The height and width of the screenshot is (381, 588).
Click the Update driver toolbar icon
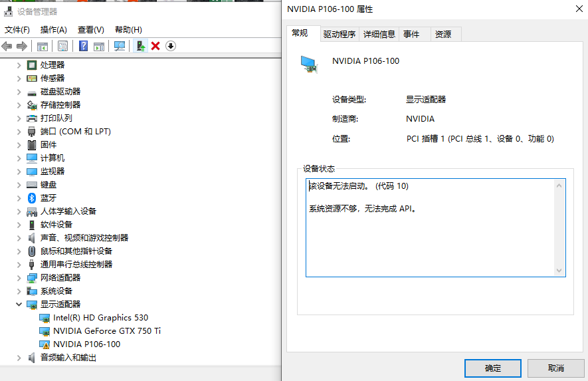pyautogui.click(x=141, y=46)
